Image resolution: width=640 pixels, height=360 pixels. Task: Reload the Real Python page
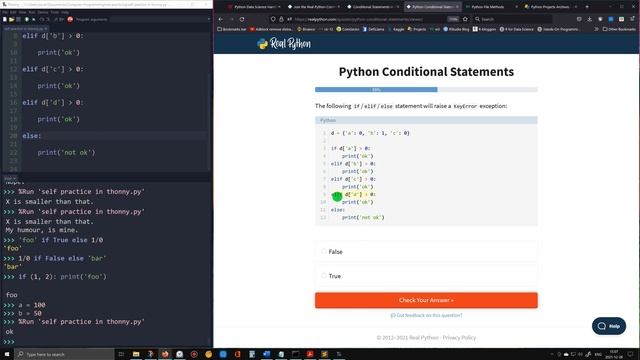tap(242, 19)
